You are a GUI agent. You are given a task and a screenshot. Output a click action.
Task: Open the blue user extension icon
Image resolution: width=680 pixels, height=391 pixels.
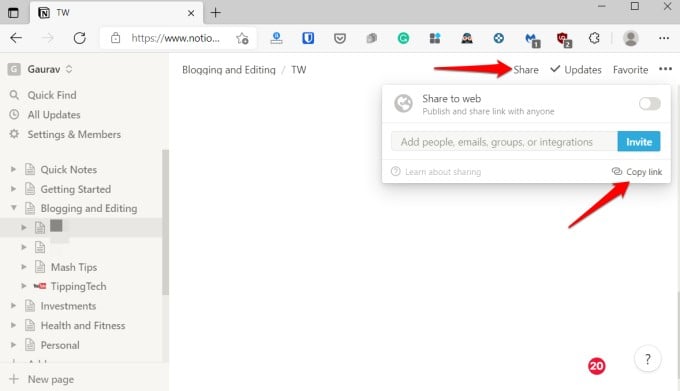coord(276,39)
